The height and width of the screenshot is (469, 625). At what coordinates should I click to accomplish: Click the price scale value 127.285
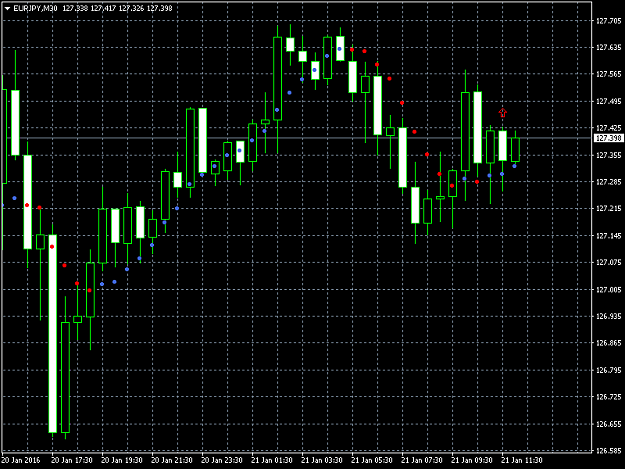click(x=608, y=182)
